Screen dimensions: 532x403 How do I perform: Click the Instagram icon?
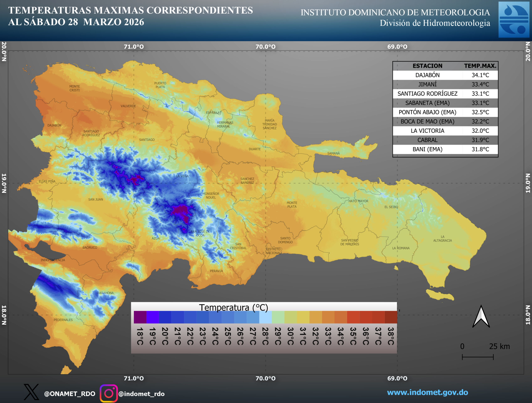click(109, 393)
